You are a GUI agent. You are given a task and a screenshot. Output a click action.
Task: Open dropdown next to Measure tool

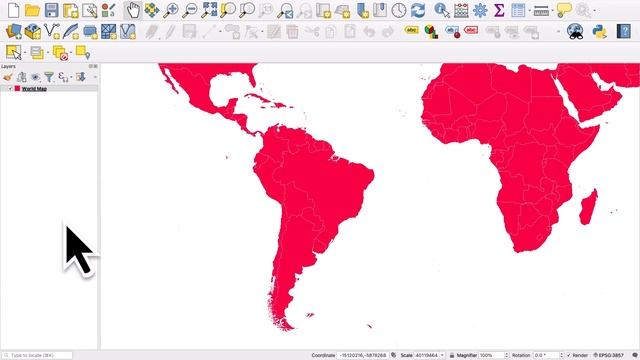pos(552,11)
